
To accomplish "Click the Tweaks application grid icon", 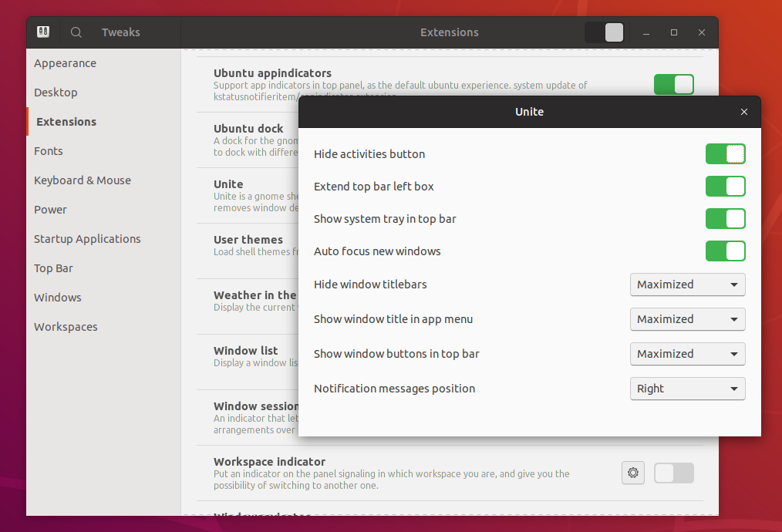I will coord(43,32).
